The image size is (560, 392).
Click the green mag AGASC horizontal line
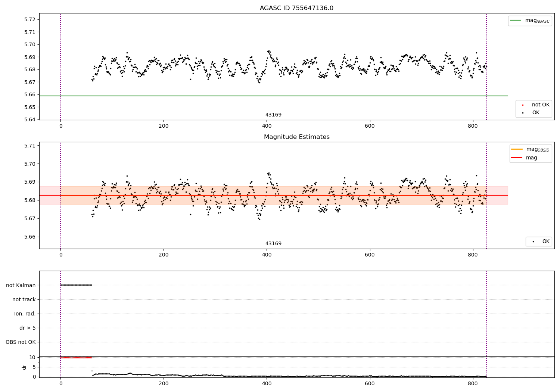pos(273,96)
